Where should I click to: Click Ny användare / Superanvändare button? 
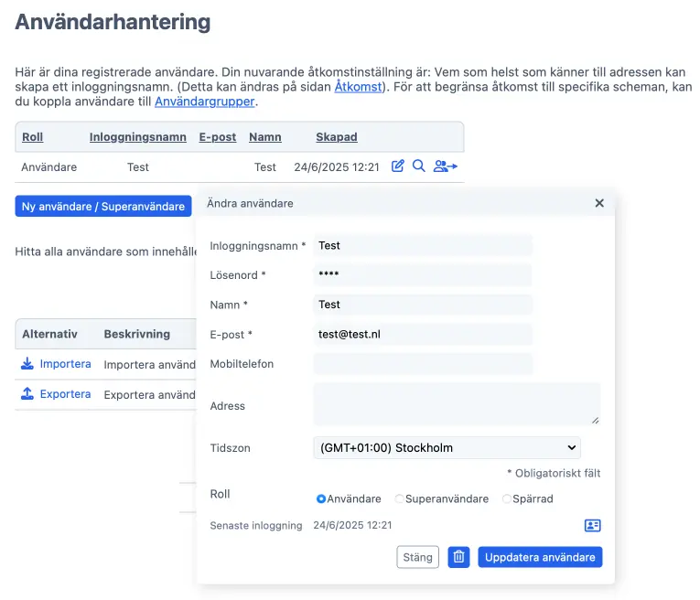coord(103,206)
